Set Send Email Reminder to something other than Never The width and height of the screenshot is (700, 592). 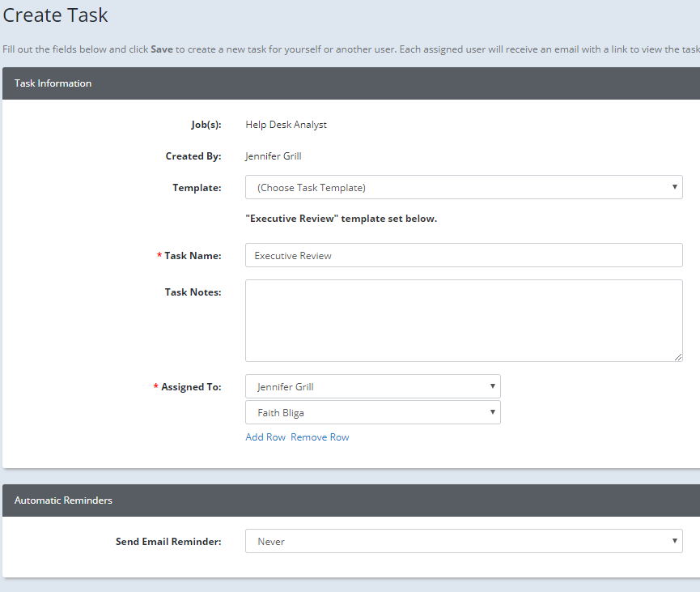pos(464,541)
